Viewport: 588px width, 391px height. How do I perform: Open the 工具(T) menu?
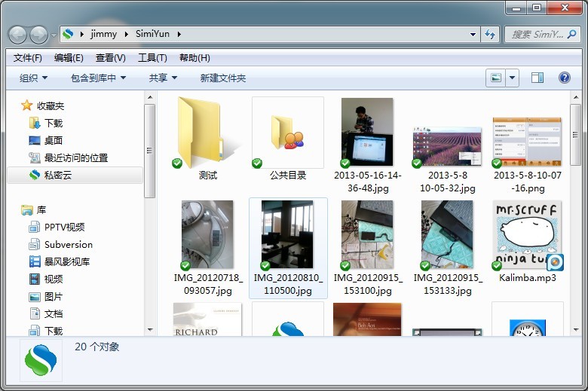pos(152,58)
